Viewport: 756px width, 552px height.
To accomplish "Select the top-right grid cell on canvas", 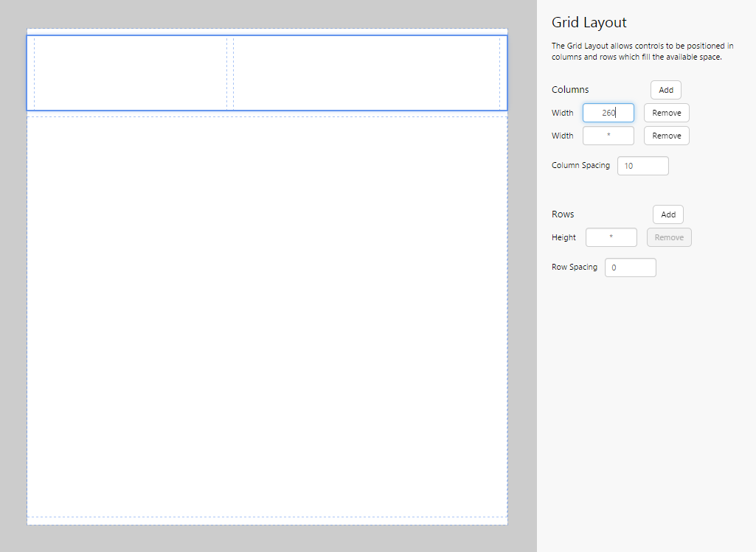I will [x=369, y=72].
